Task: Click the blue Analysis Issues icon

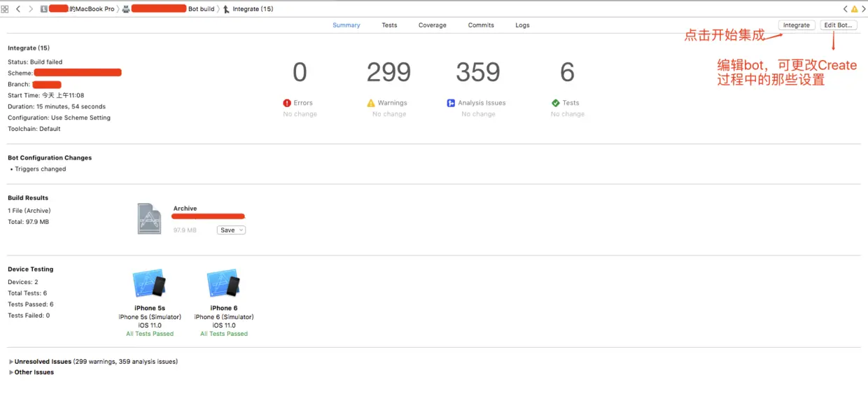Action: click(x=451, y=103)
